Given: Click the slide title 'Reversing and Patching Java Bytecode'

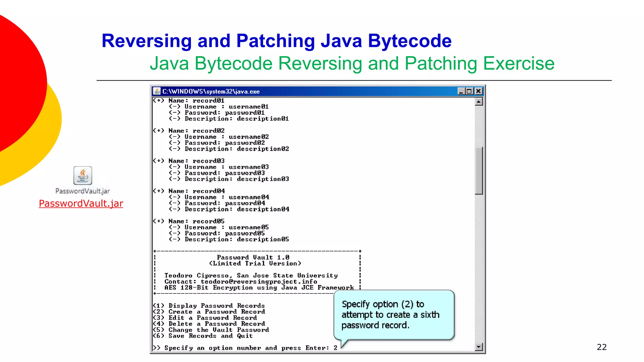Looking at the screenshot, I should [x=277, y=41].
